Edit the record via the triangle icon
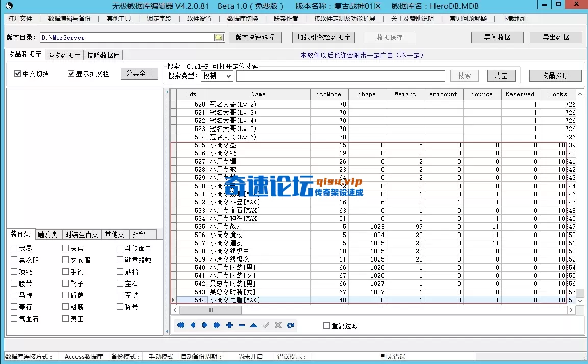The width and height of the screenshot is (588, 364). (253, 325)
